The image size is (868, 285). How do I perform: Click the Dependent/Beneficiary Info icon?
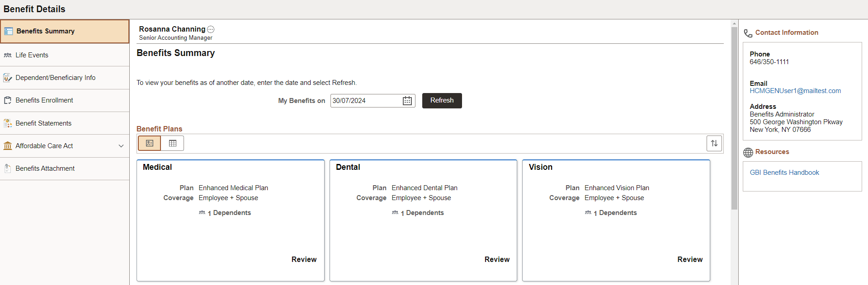pyautogui.click(x=8, y=78)
